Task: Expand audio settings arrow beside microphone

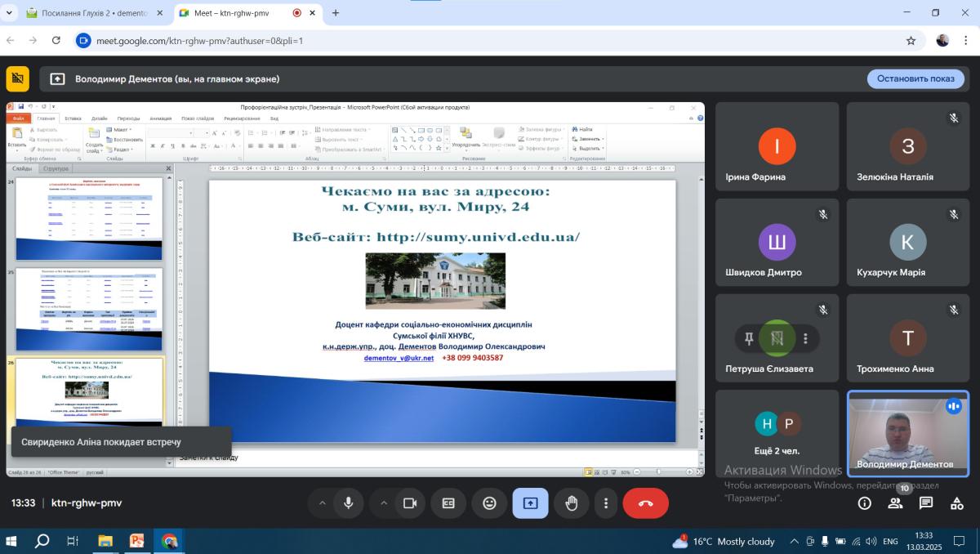Action: [x=322, y=503]
